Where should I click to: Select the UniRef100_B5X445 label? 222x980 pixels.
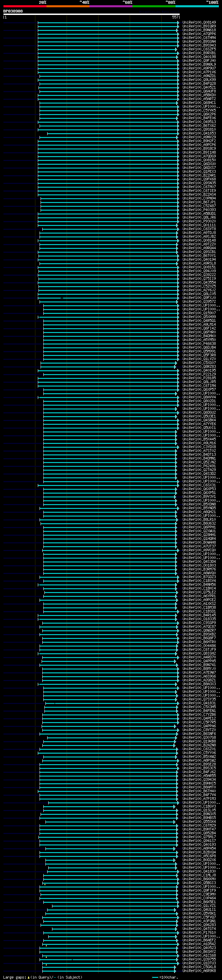click(x=199, y=439)
